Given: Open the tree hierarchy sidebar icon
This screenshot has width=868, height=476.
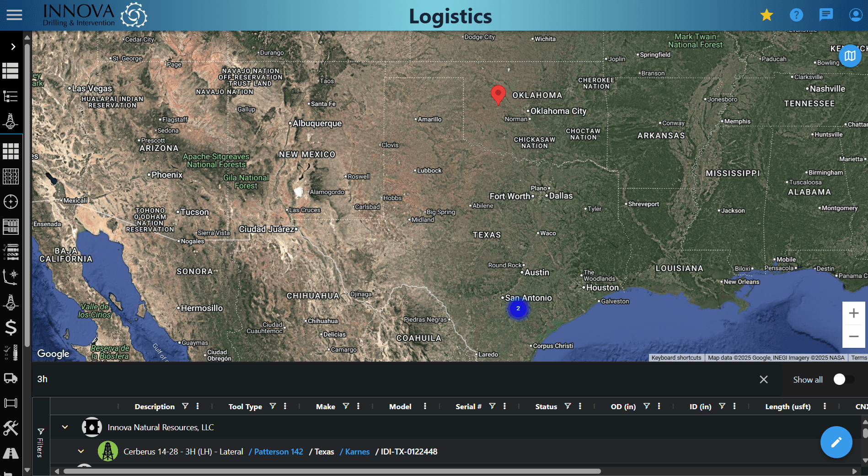Looking at the screenshot, I should (11, 96).
